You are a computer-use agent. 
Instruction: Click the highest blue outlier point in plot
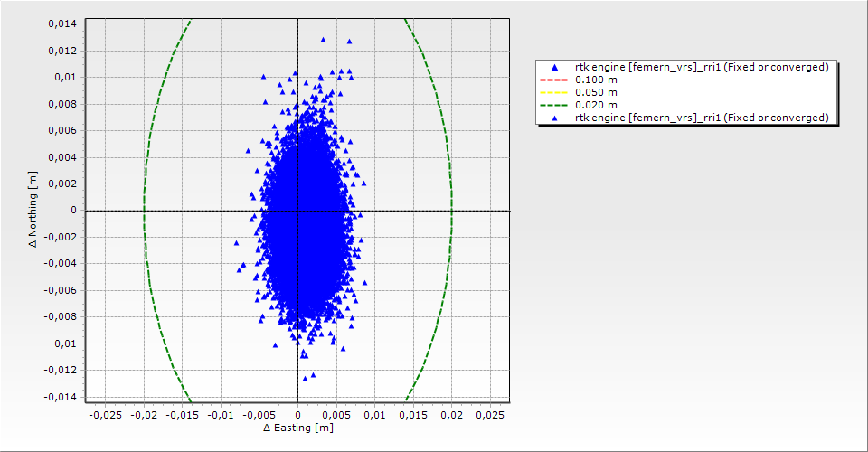(x=323, y=40)
